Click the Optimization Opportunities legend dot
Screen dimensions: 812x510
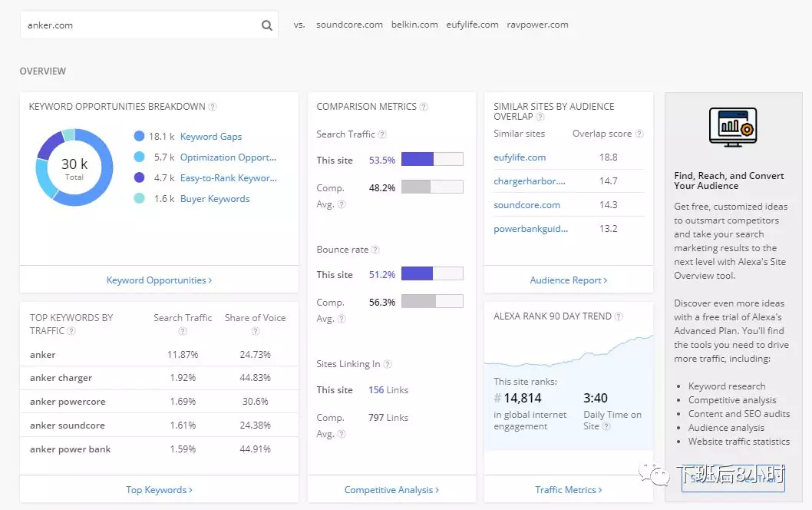point(139,157)
